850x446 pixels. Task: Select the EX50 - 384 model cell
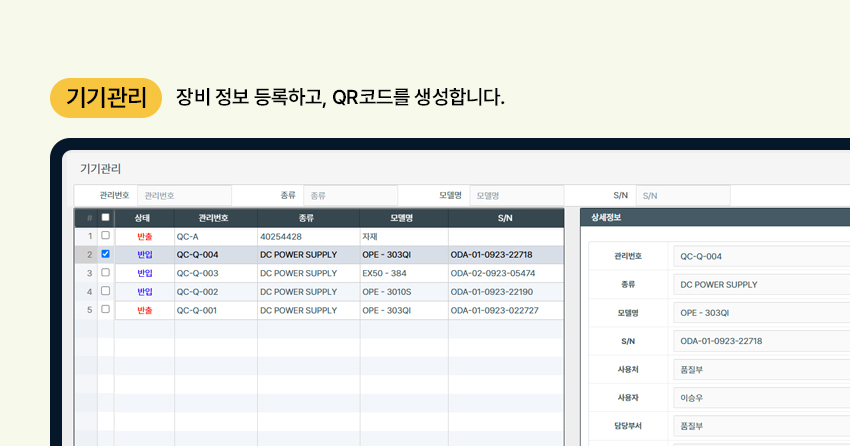(404, 273)
